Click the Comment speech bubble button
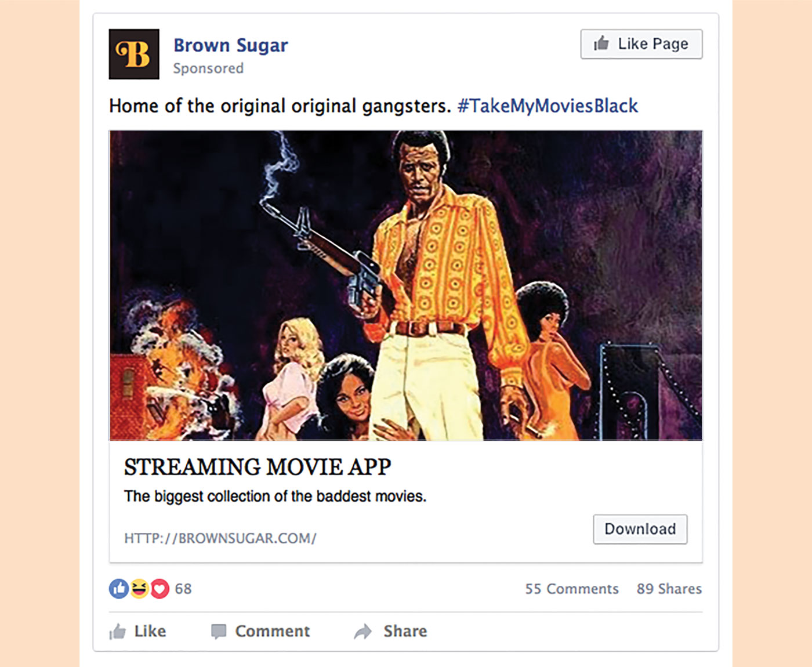The width and height of the screenshot is (812, 667). click(260, 631)
